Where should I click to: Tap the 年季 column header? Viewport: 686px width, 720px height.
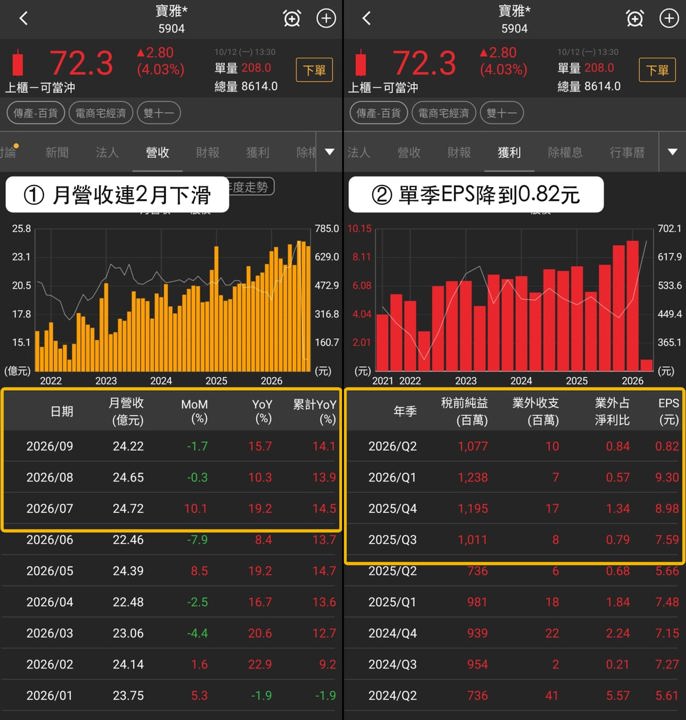tap(405, 411)
